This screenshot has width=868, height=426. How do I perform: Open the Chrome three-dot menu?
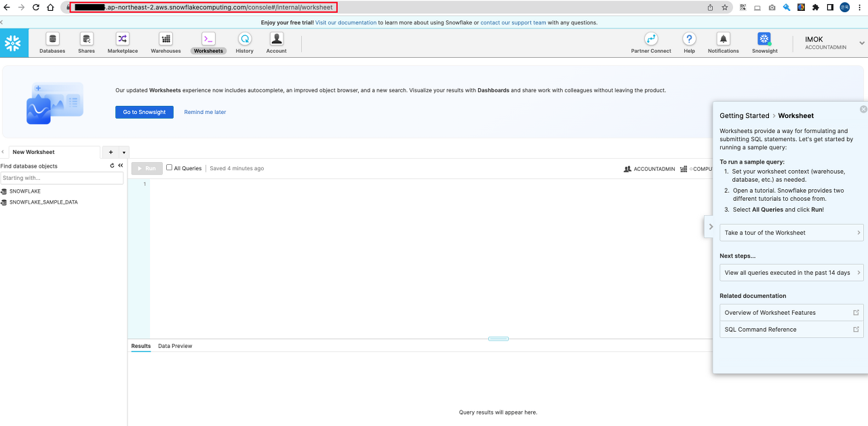859,7
